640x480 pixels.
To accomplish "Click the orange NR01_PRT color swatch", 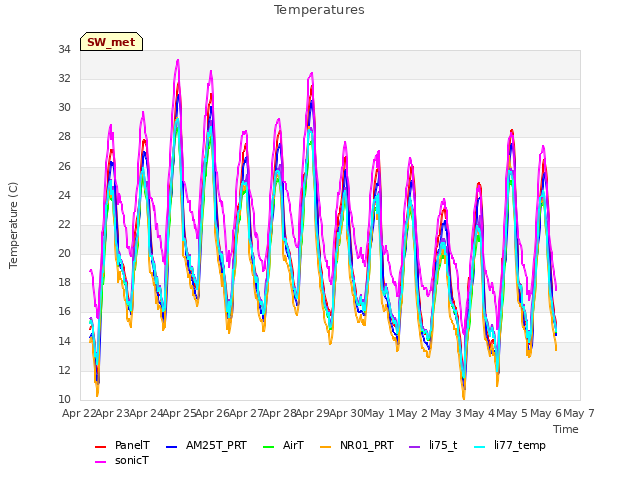I will pos(326,447).
